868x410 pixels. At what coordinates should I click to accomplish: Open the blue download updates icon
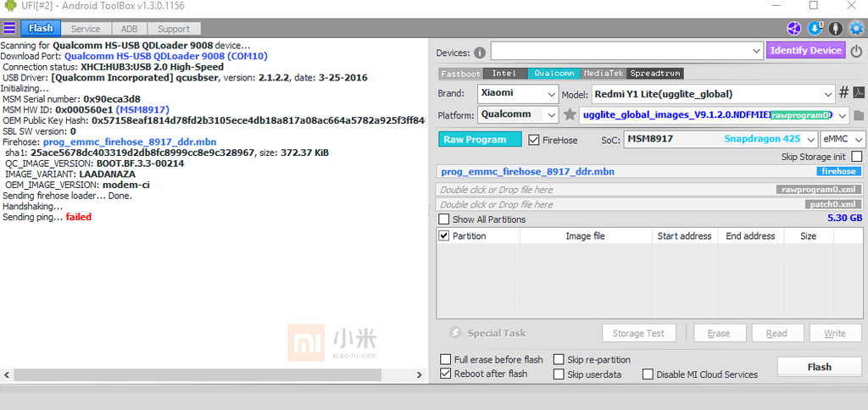coord(815,28)
